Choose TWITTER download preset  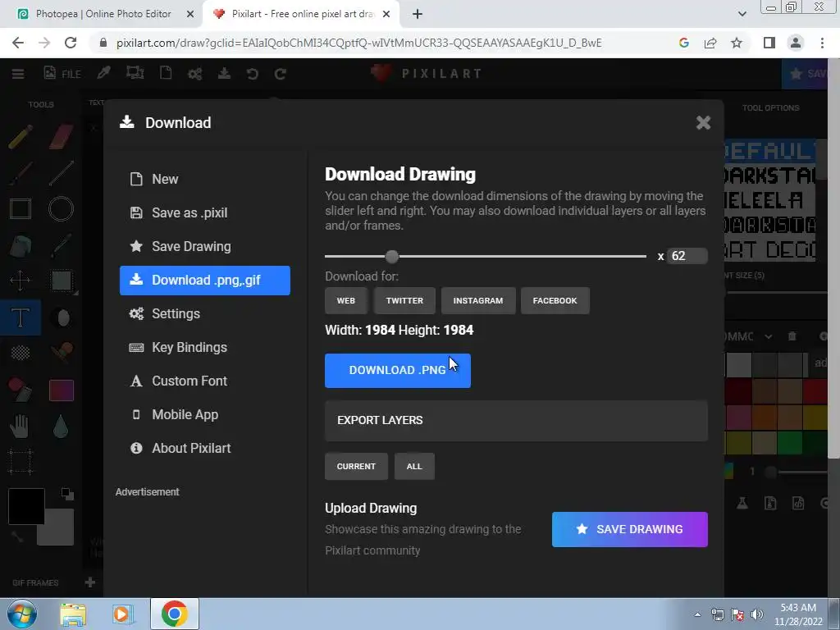404,300
